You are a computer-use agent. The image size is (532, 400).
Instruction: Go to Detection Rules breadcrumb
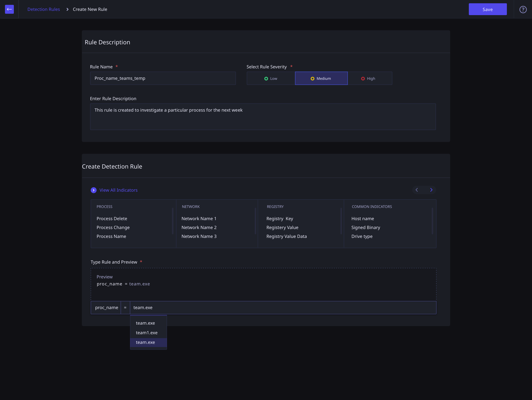pyautogui.click(x=44, y=9)
